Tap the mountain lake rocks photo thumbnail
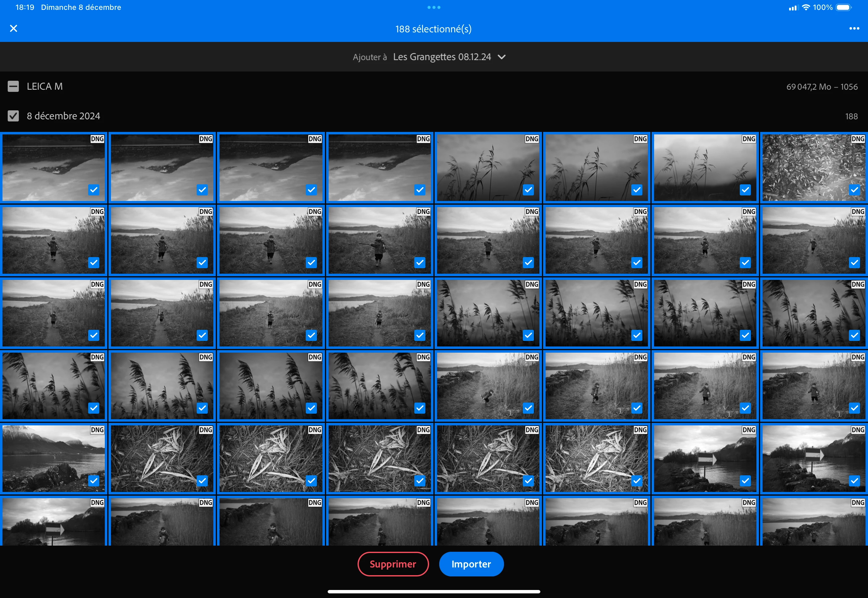The image size is (868, 598). tap(54, 458)
